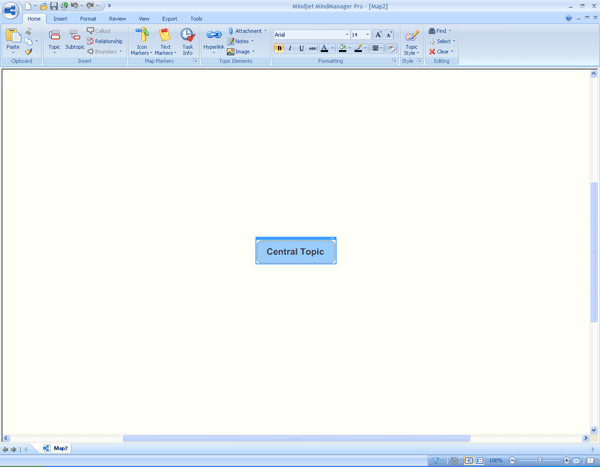
Task: Undo the last action
Action: tap(74, 6)
